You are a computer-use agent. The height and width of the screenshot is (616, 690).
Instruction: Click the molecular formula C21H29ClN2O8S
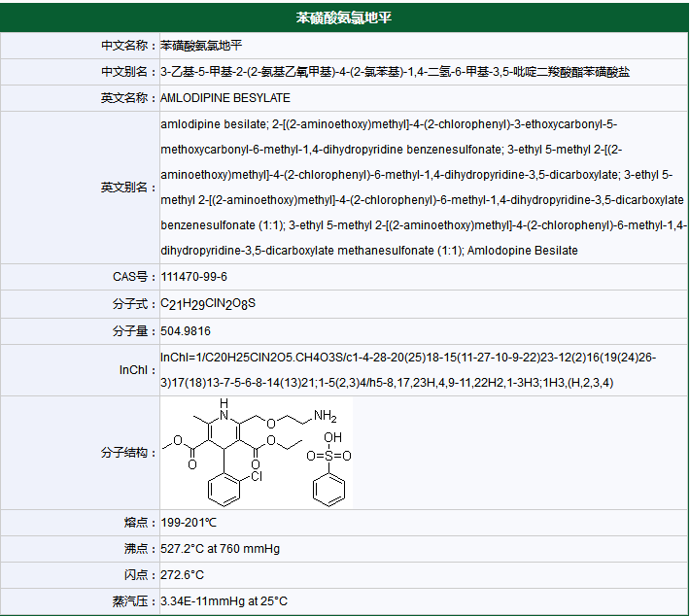208,304
